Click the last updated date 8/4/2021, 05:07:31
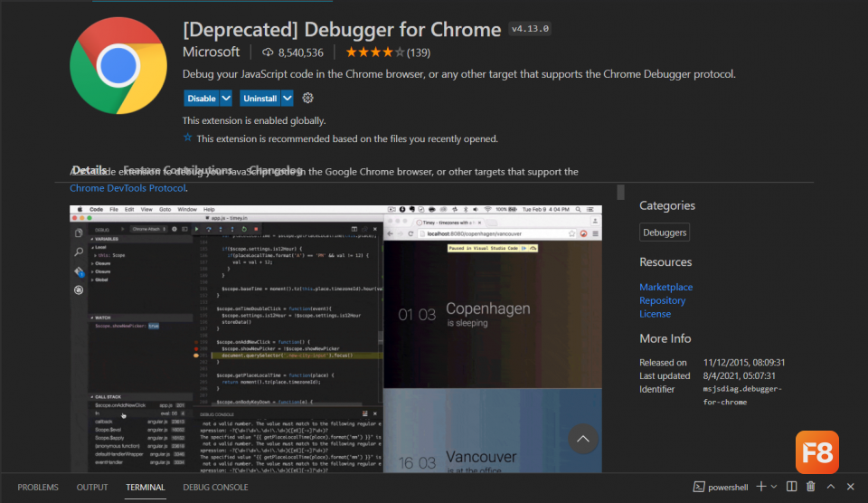 tap(739, 375)
